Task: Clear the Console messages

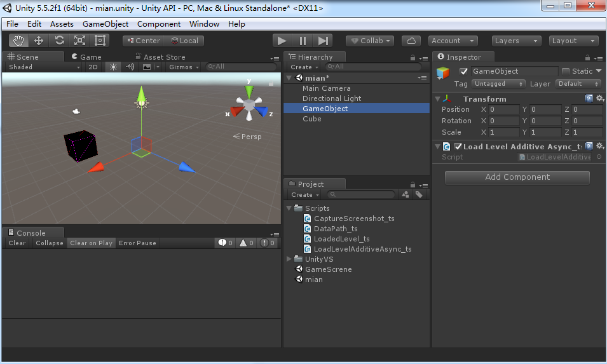Action: pyautogui.click(x=17, y=243)
